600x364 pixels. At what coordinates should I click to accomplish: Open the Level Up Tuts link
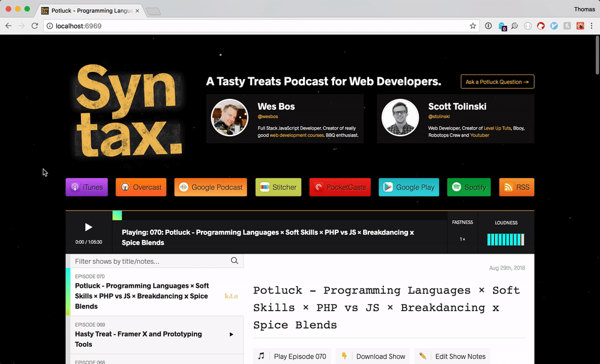pos(497,128)
